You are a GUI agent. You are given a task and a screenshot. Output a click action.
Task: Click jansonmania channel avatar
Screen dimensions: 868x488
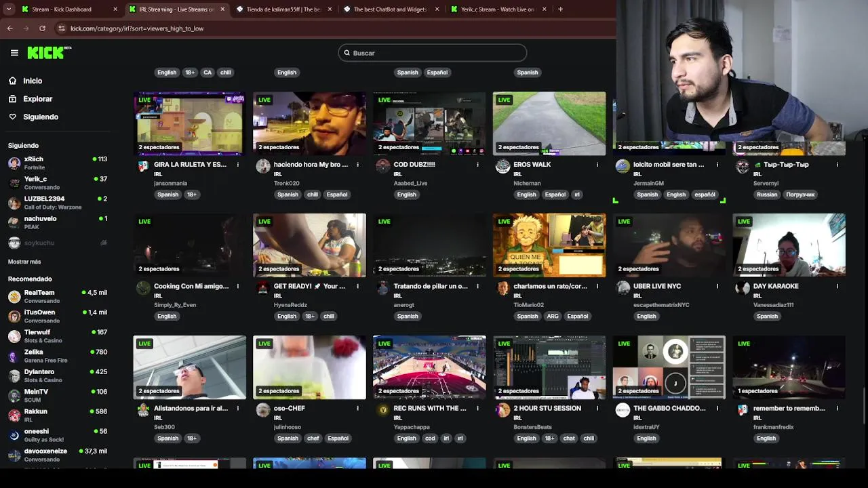coord(143,166)
